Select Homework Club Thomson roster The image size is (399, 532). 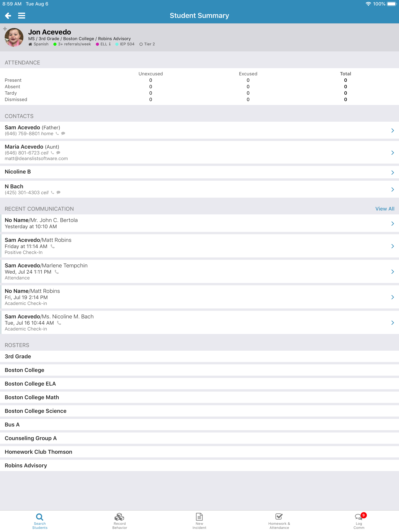(x=199, y=452)
